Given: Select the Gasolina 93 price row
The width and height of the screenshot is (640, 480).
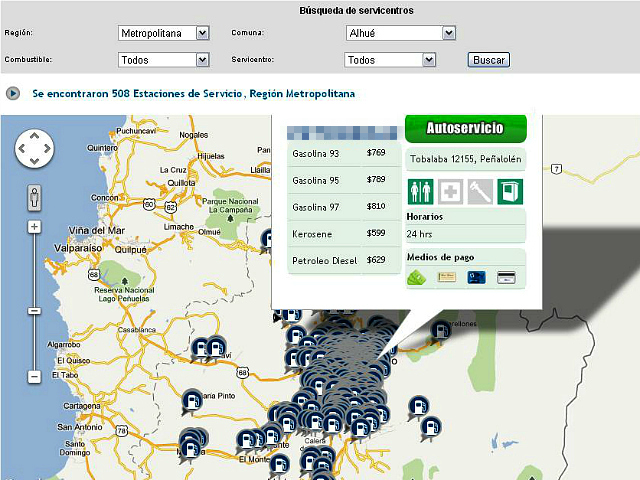Looking at the screenshot, I should 344,153.
